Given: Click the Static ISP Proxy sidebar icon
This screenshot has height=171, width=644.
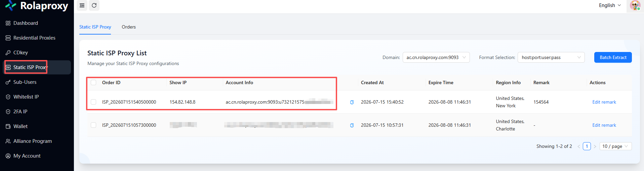Looking at the screenshot, I should (x=8, y=67).
